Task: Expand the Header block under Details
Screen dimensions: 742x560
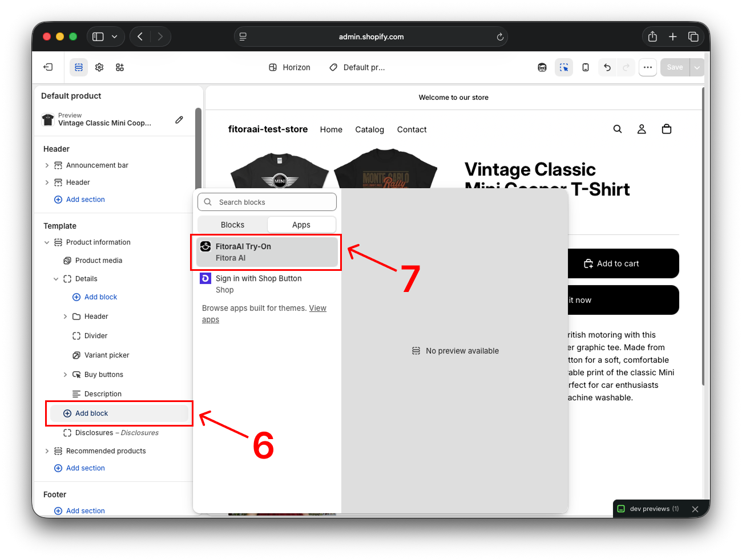Action: tap(65, 316)
